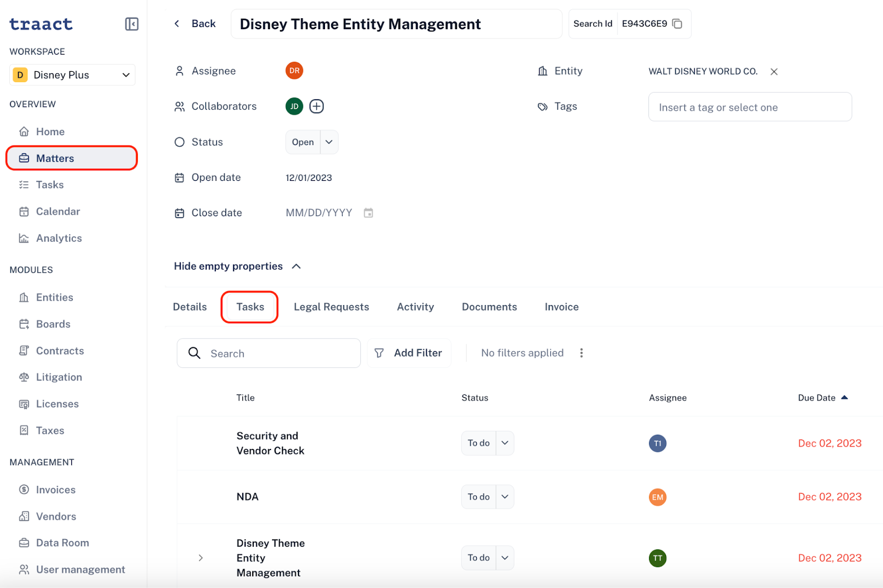Add a collaborator with plus icon
The image size is (883, 588).
tap(316, 106)
